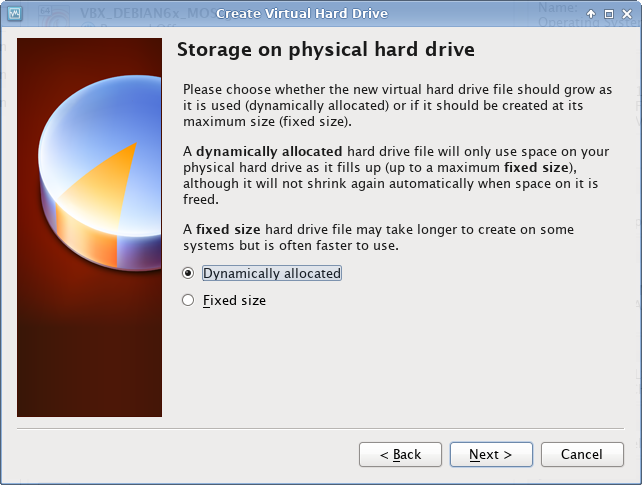Click the shade/roll-up arrow in title bar
The height and width of the screenshot is (485, 642).
point(591,14)
